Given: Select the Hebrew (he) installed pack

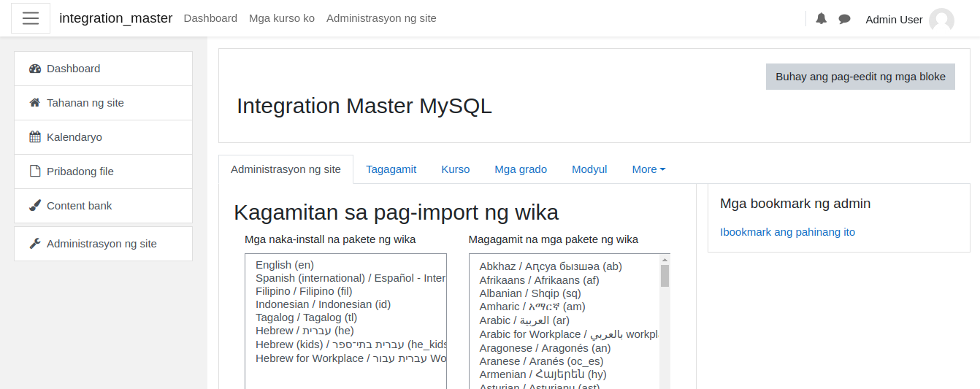Looking at the screenshot, I should (345, 331).
